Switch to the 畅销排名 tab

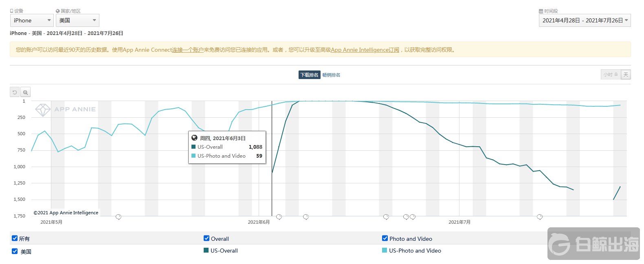[331, 75]
